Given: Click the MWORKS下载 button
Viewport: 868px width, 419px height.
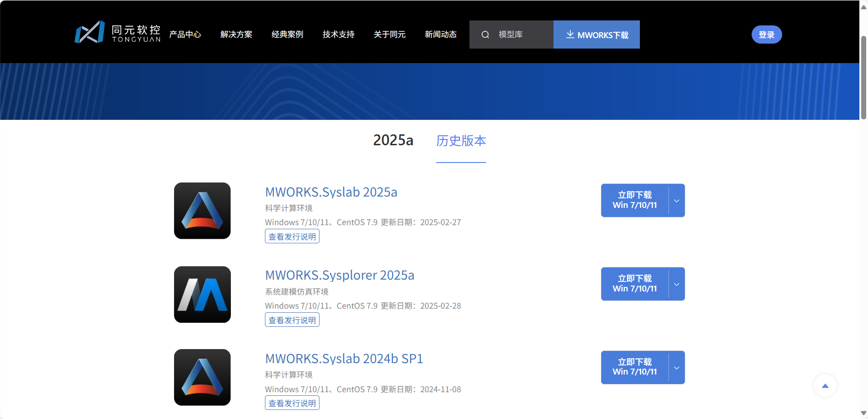Looking at the screenshot, I should click(597, 35).
